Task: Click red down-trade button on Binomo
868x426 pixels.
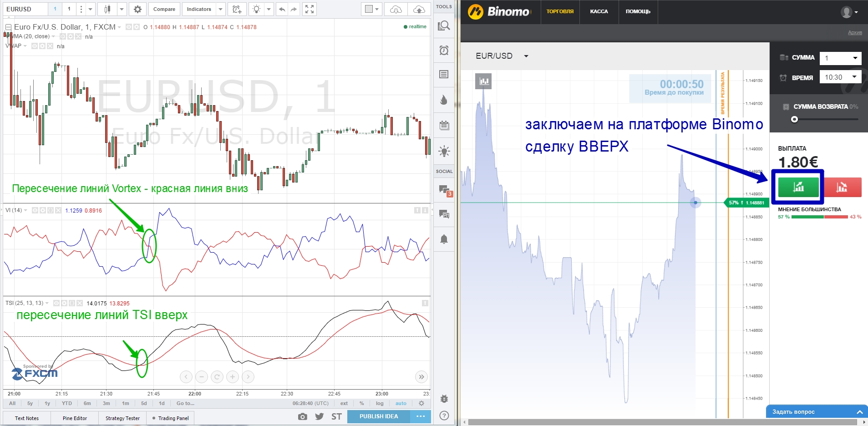Action: [842, 187]
